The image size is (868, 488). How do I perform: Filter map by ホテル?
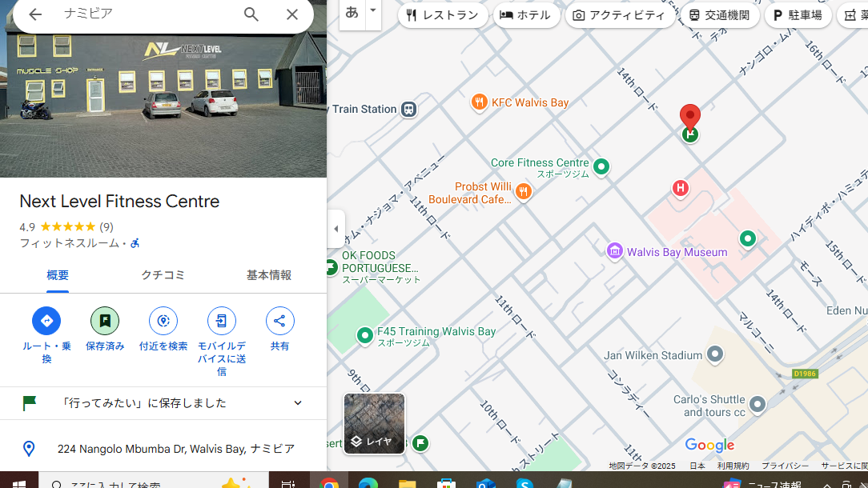coord(525,15)
